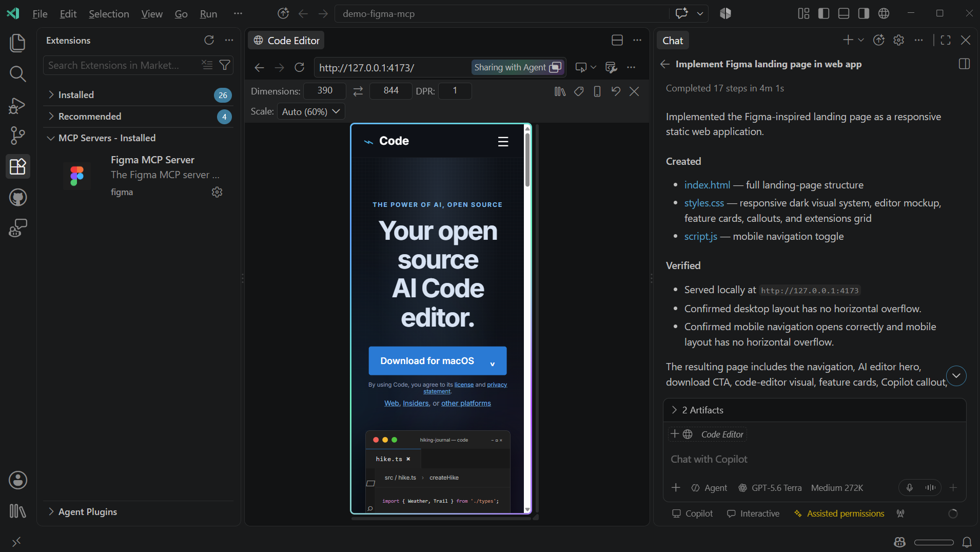Expand the Agent Plugins section
This screenshot has height=552, width=980.
click(x=139, y=512)
